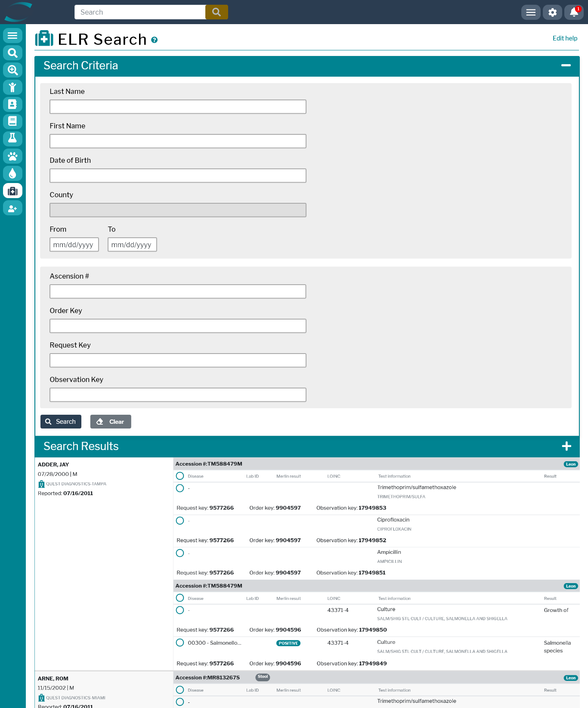The width and height of the screenshot is (588, 708).
Task: Open the From date picker field
Action: click(74, 245)
